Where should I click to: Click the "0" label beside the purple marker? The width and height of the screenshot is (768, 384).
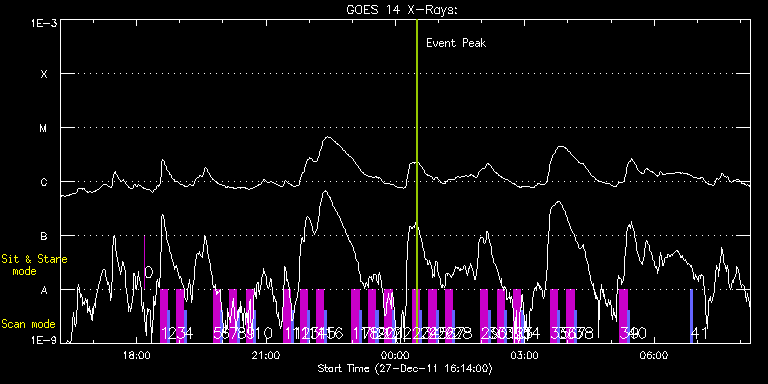[x=149, y=273]
